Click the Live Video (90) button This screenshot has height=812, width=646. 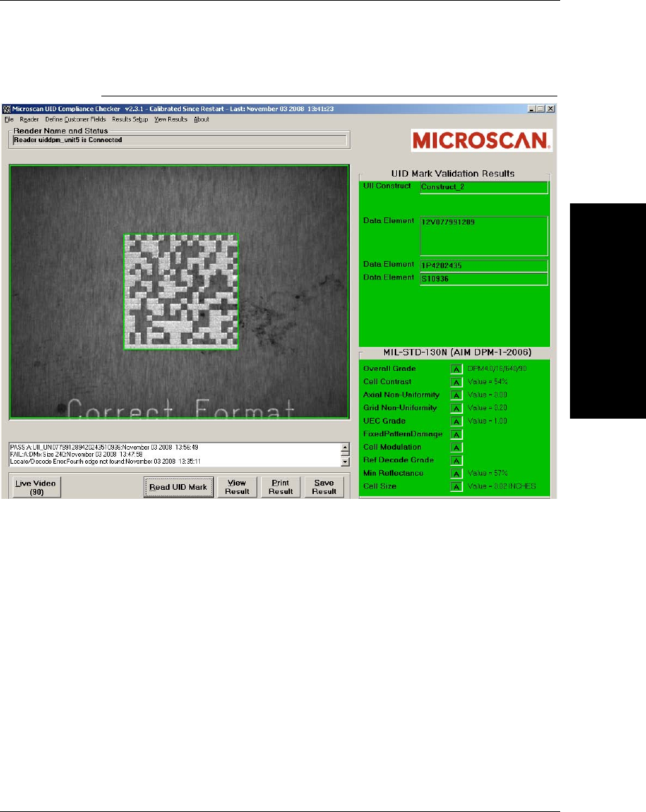click(x=37, y=488)
